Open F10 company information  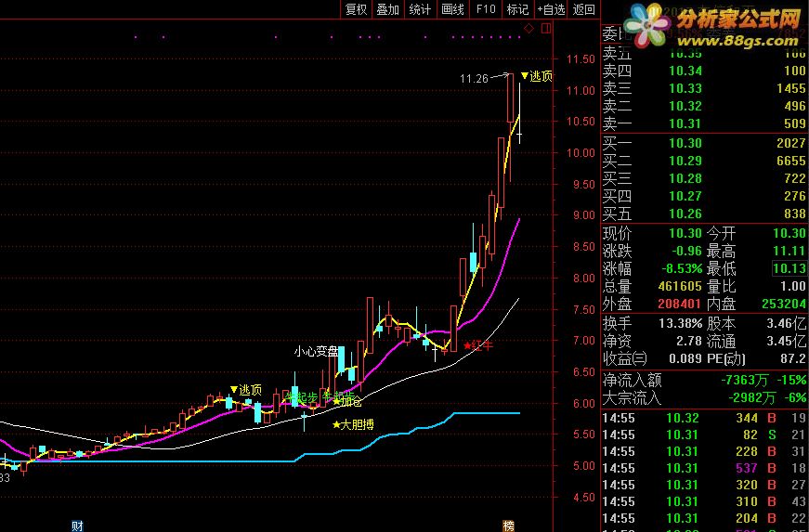pos(485,9)
